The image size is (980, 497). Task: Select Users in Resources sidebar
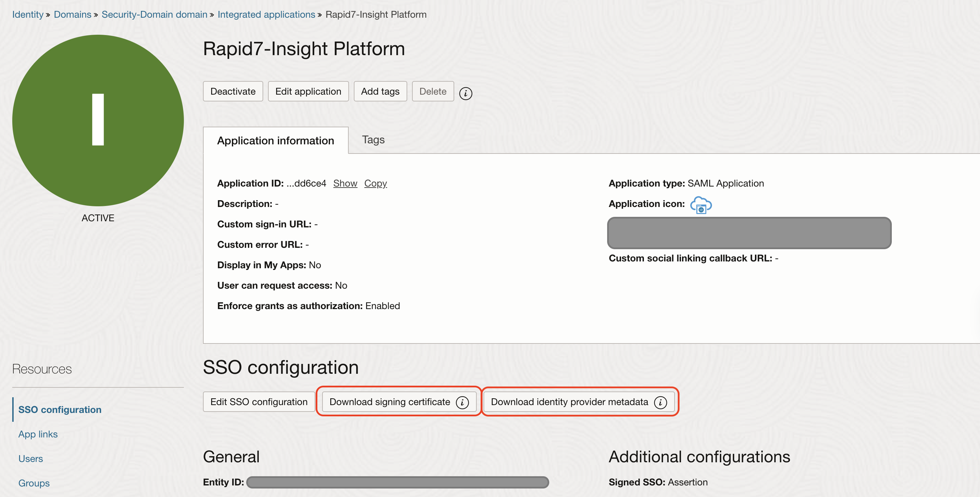tap(30, 458)
